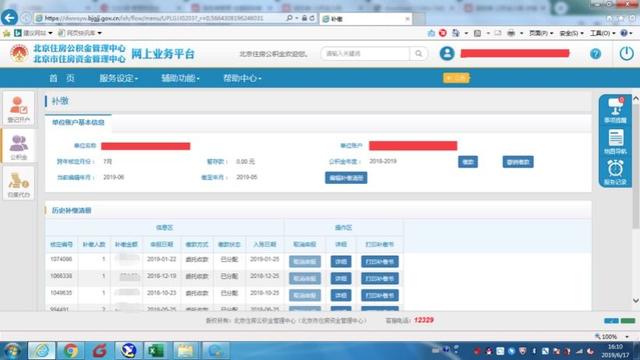This screenshot has height=360, width=640.
Task: Click the IE home icon in the command bar
Action: pyautogui.click(x=431, y=33)
